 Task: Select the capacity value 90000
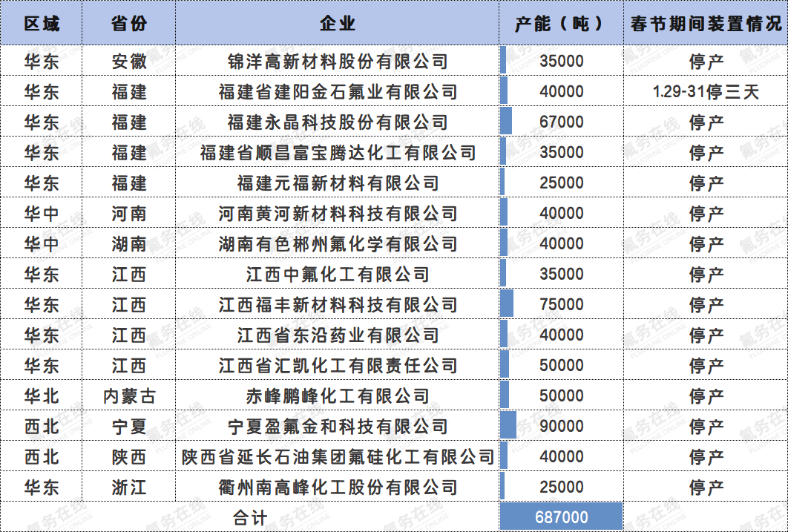click(562, 427)
